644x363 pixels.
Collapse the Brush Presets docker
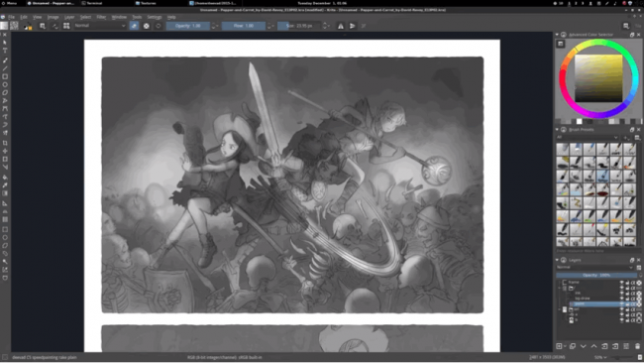(558, 130)
